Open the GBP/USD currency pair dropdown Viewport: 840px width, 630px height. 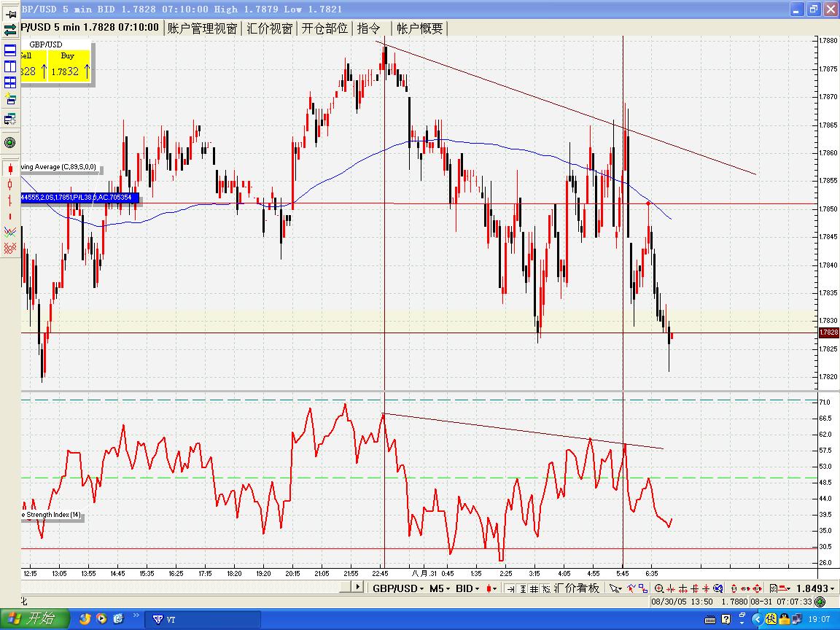(x=397, y=588)
